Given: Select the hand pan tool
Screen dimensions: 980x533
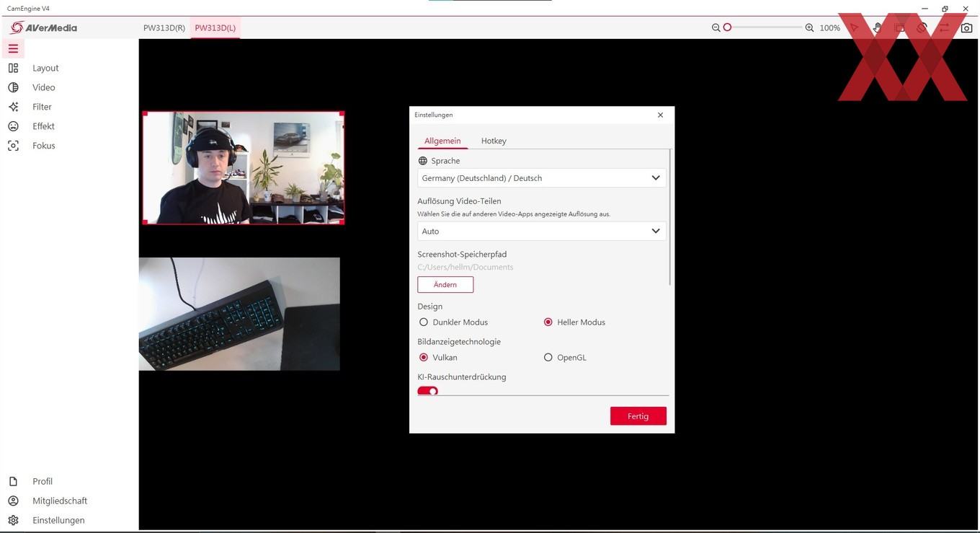Looking at the screenshot, I should coord(877,27).
